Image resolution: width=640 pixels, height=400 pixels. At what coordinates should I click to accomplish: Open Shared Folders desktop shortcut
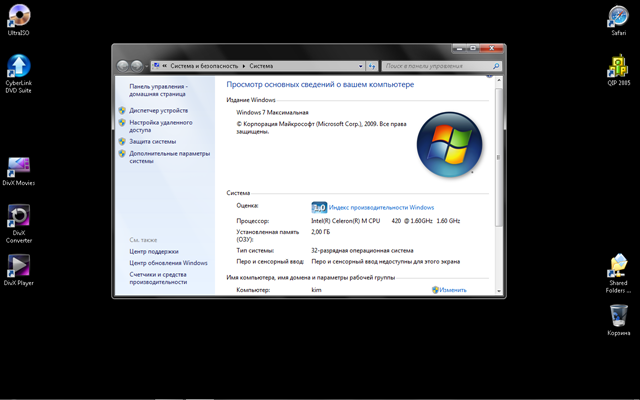pyautogui.click(x=618, y=273)
